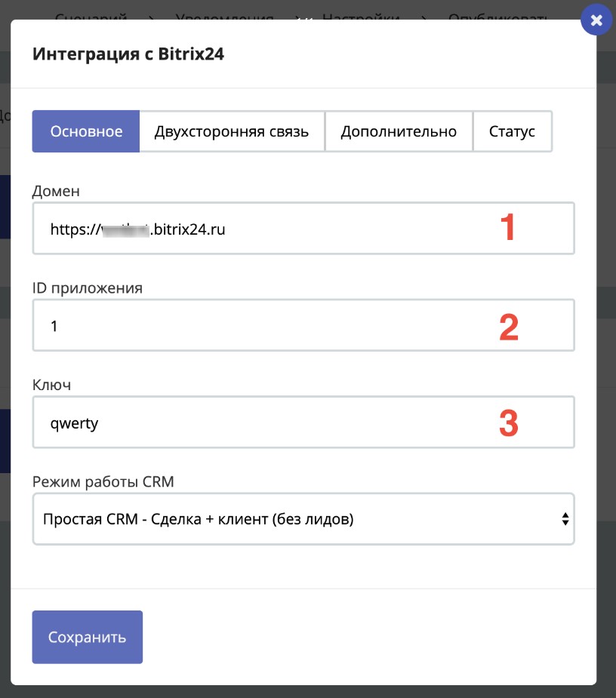Click the Домен field label
616x698 pixels.
click(56, 191)
